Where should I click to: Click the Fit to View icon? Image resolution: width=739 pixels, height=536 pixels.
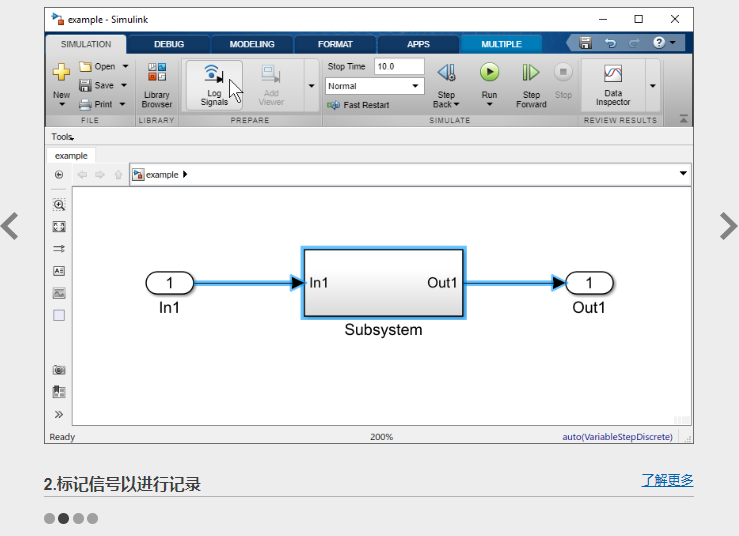coord(59,227)
